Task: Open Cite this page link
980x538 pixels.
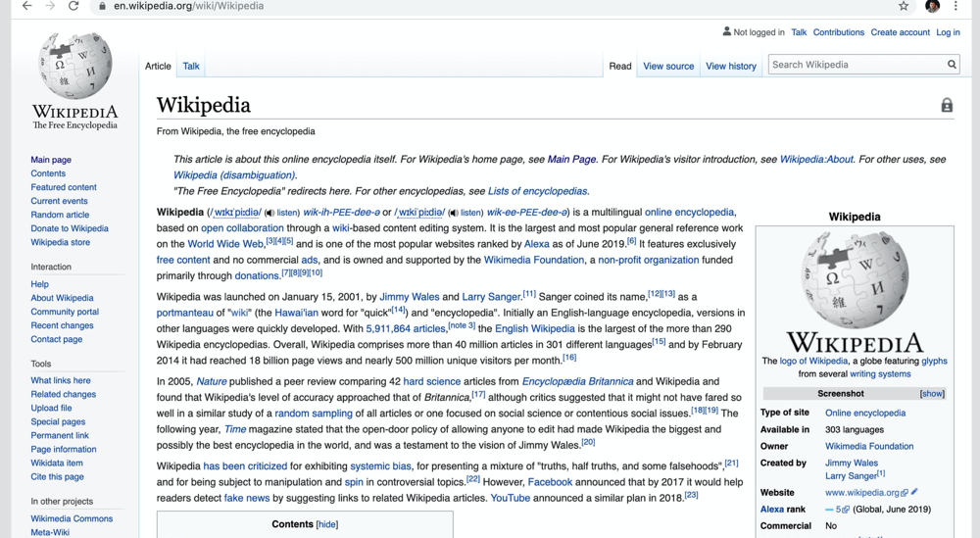Action: [x=58, y=477]
